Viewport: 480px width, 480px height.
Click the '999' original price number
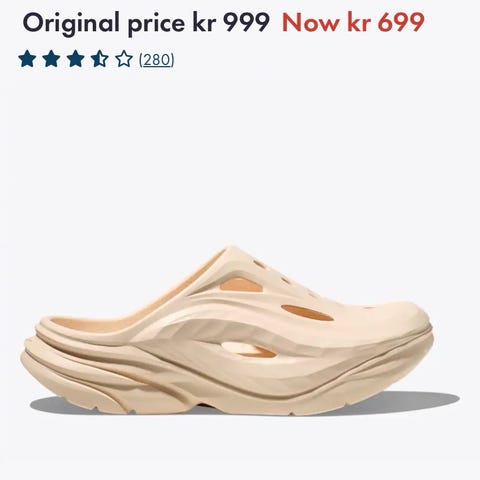tap(246, 23)
